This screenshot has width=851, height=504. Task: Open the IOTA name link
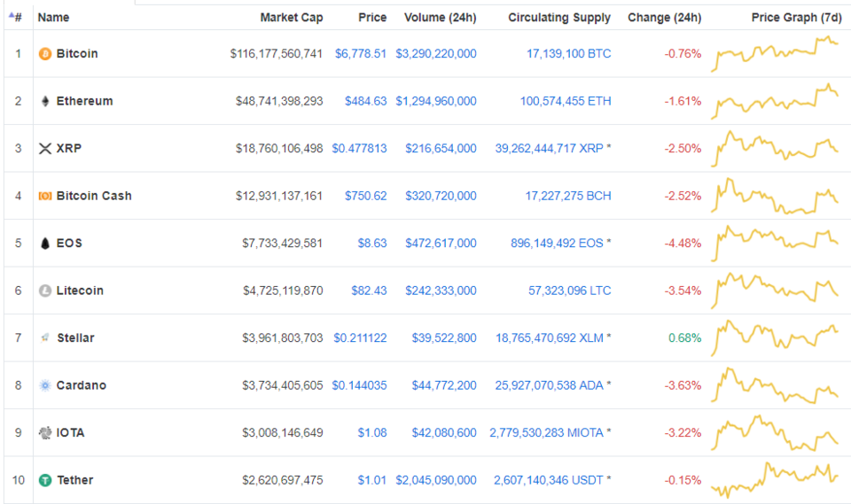(71, 433)
